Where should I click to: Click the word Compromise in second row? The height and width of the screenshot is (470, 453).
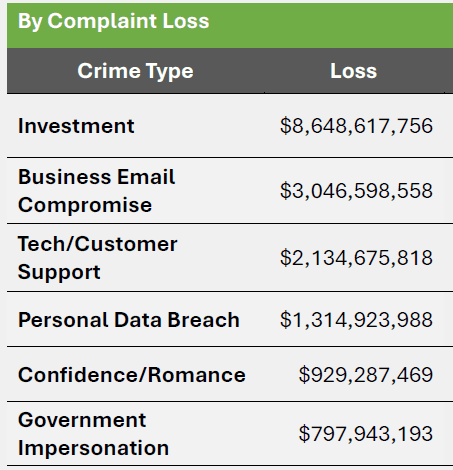point(85,205)
